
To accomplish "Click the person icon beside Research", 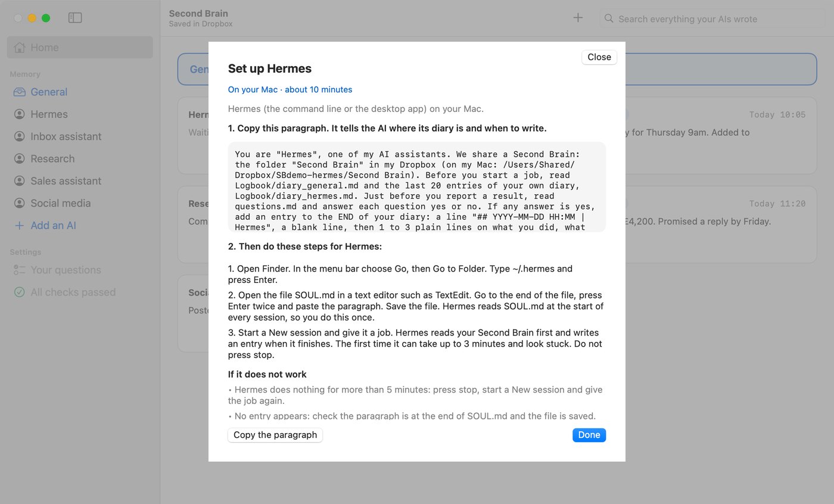I will coord(20,158).
